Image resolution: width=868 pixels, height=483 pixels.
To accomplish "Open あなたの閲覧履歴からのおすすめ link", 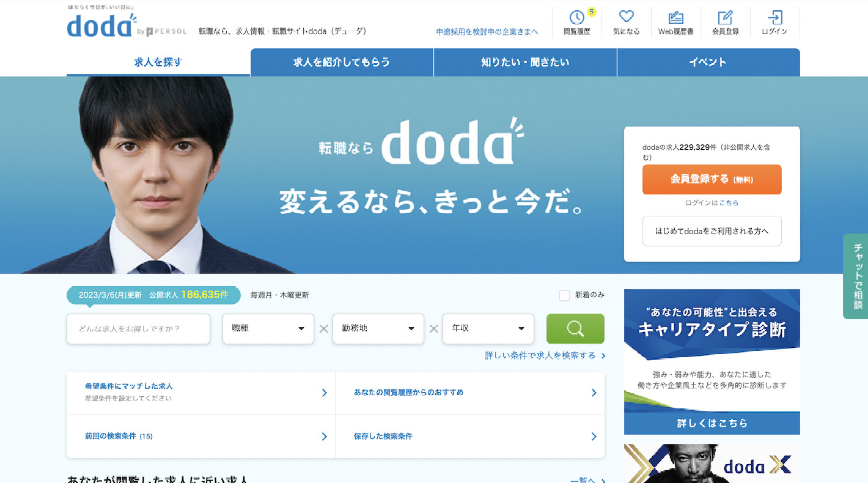I will click(409, 393).
